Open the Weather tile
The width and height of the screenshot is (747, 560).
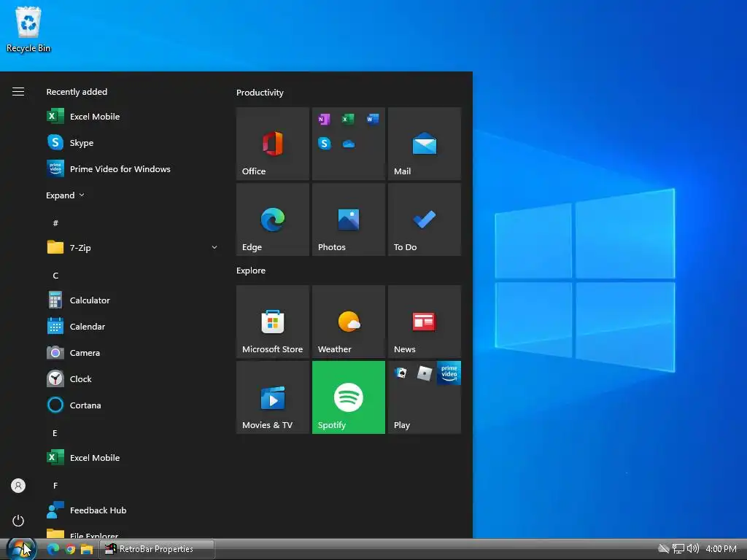tap(348, 322)
